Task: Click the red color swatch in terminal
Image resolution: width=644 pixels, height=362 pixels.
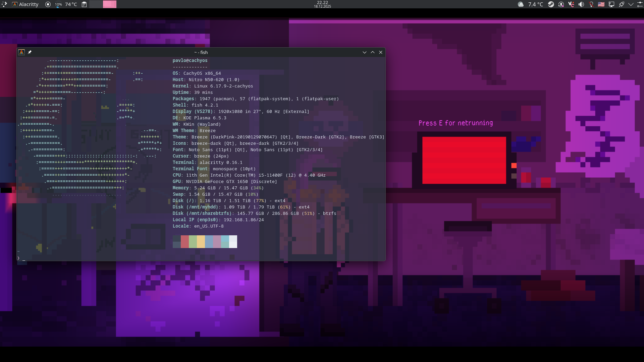Action: 184,241
